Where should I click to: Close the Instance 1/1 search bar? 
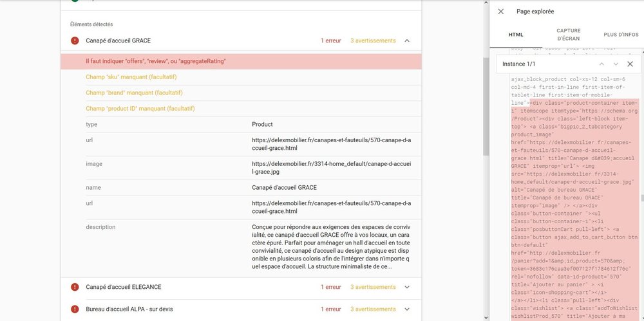pos(630,64)
